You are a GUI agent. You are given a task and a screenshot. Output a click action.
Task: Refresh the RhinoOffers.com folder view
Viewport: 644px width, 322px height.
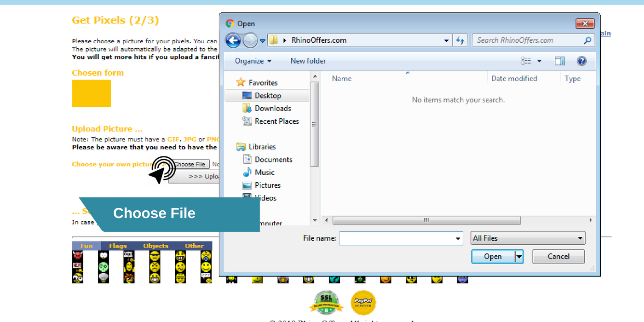coord(460,40)
